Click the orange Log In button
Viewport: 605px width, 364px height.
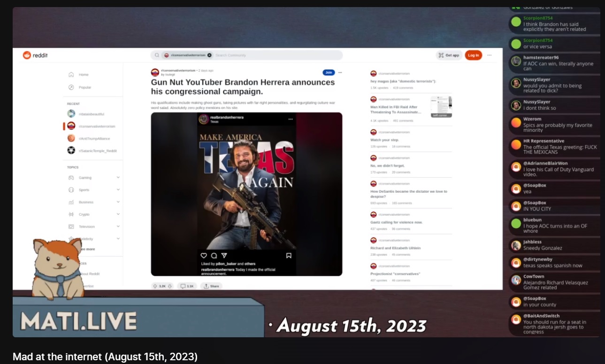473,55
